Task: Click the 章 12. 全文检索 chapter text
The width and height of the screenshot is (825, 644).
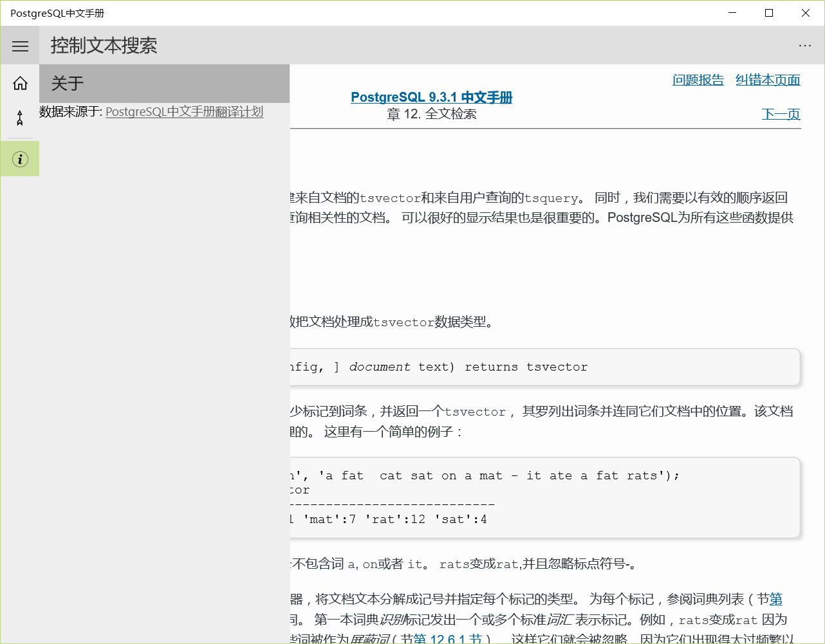Action: coord(432,114)
